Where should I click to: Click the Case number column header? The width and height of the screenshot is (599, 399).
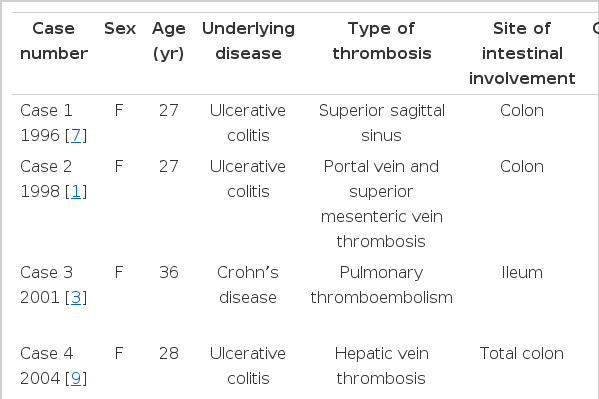(x=54, y=41)
